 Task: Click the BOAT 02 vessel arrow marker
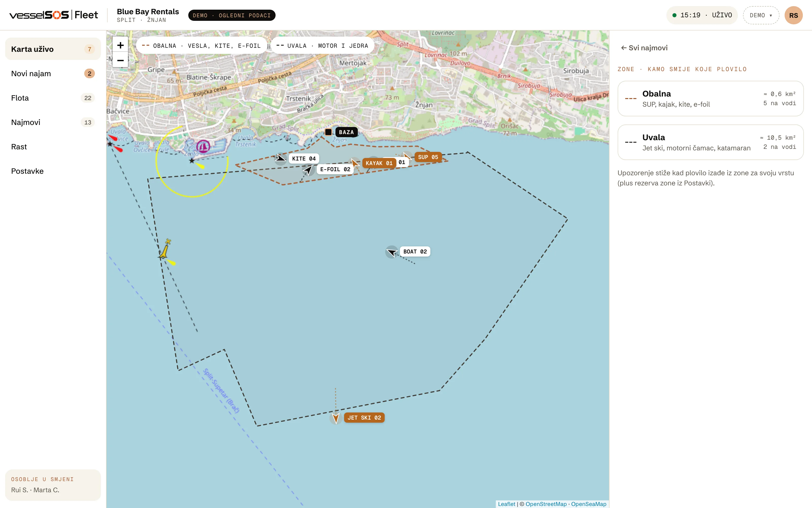coord(392,252)
